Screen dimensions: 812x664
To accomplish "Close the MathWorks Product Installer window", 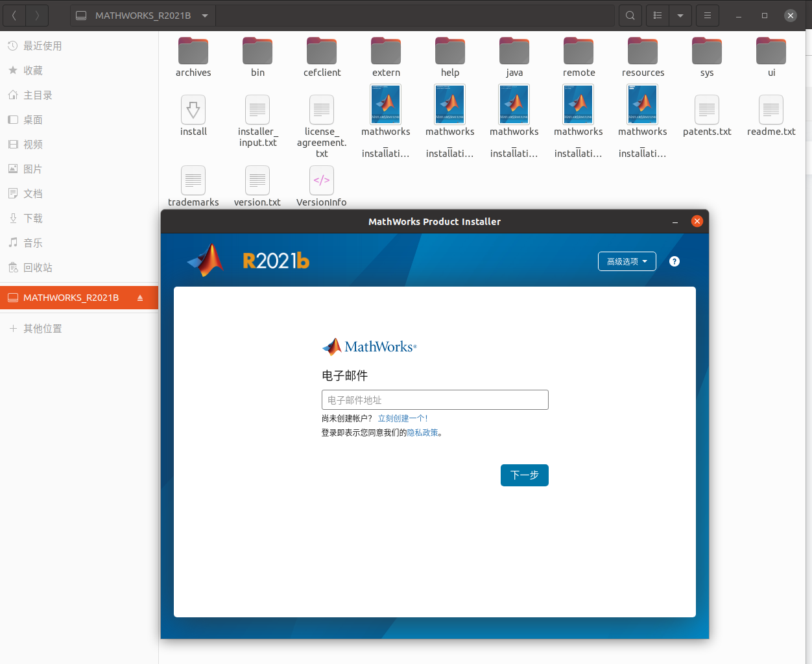I will coord(697,221).
